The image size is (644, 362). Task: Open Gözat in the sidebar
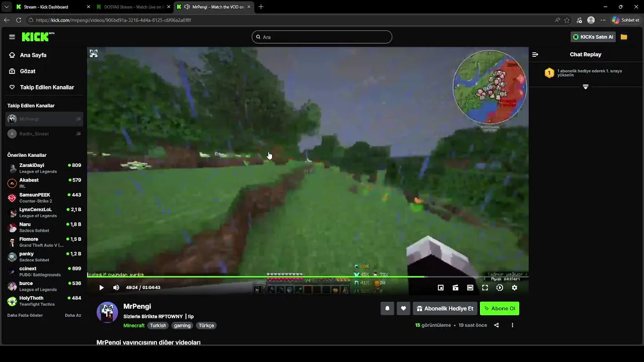tap(28, 71)
